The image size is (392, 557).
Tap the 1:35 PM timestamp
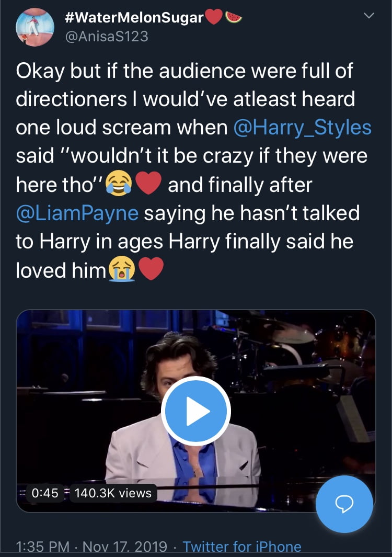pyautogui.click(x=43, y=547)
